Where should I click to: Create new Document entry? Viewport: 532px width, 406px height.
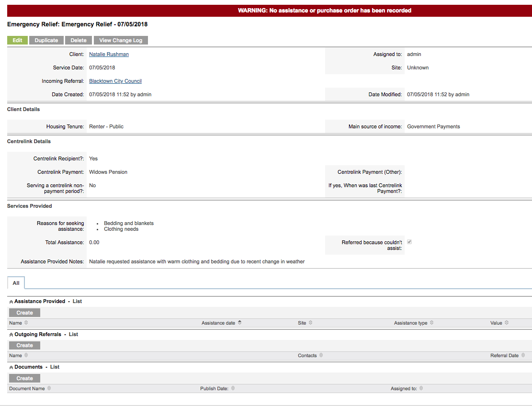point(24,378)
